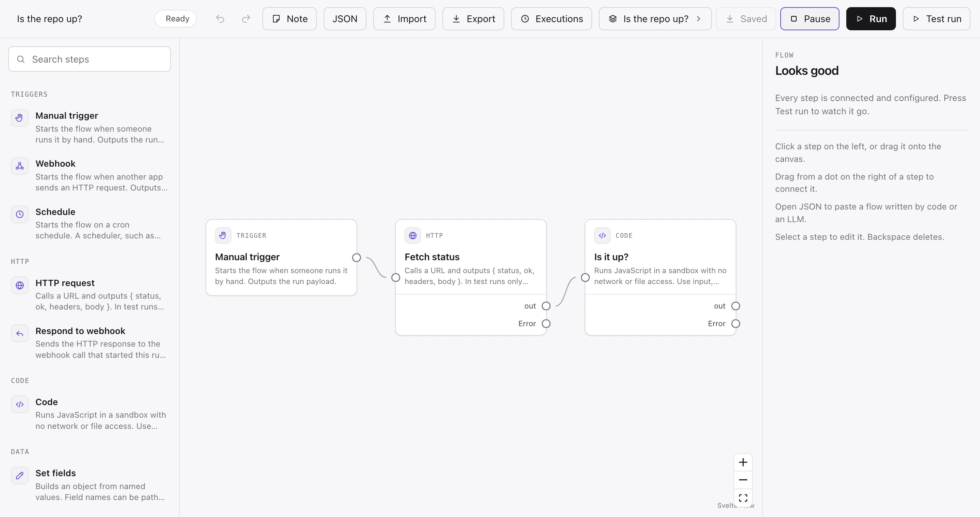
Task: Click the Manual trigger hand icon in sidebar
Action: [x=19, y=118]
